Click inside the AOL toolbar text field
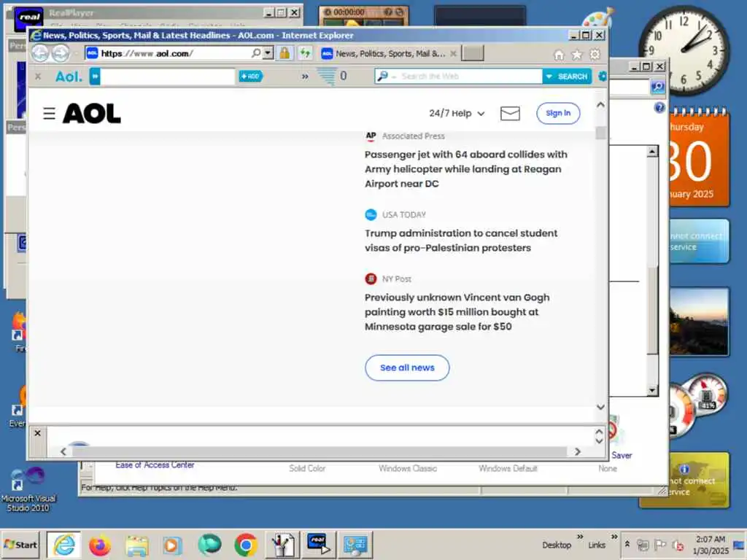The height and width of the screenshot is (560, 747). click(x=168, y=76)
